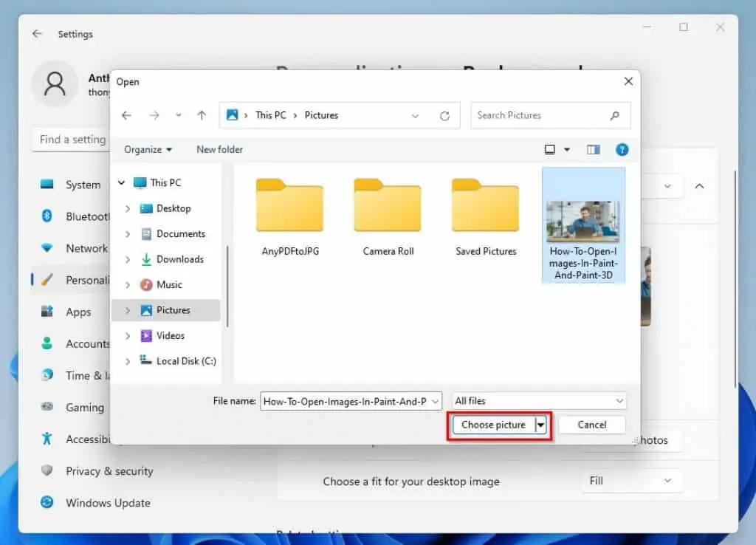The width and height of the screenshot is (756, 545).
Task: Cancel the Open dialog
Action: [591, 425]
